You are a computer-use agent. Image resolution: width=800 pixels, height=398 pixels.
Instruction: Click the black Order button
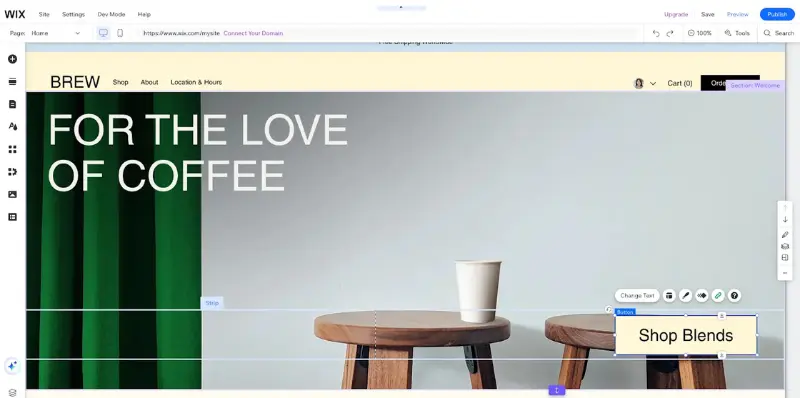[x=730, y=83]
